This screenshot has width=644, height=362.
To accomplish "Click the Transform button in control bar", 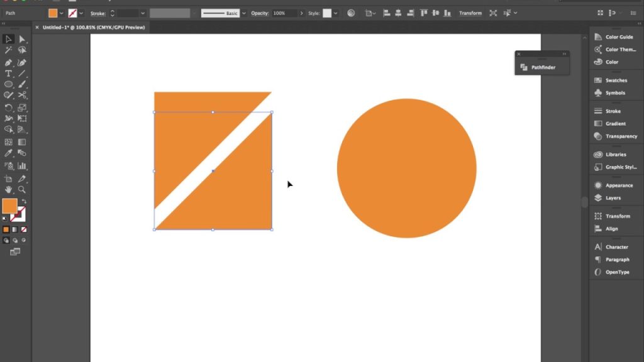I will (x=470, y=13).
